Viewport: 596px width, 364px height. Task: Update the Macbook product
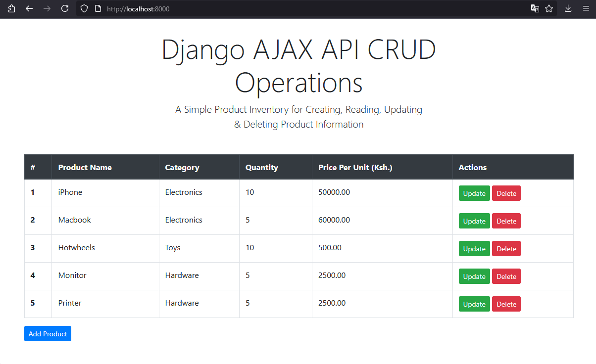474,221
